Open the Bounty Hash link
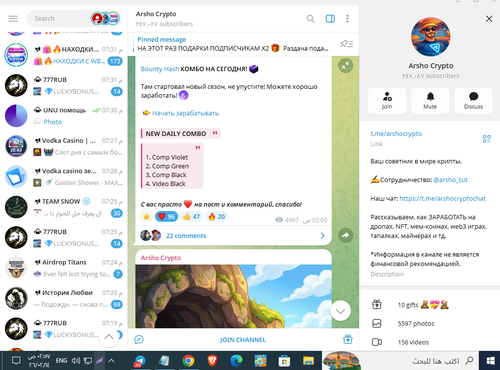 (160, 69)
